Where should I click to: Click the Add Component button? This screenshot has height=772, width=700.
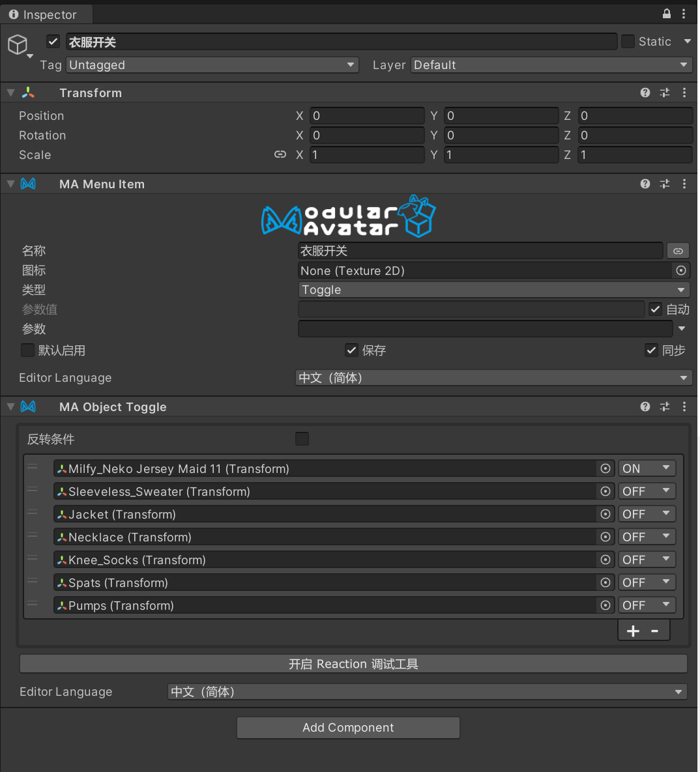[348, 728]
